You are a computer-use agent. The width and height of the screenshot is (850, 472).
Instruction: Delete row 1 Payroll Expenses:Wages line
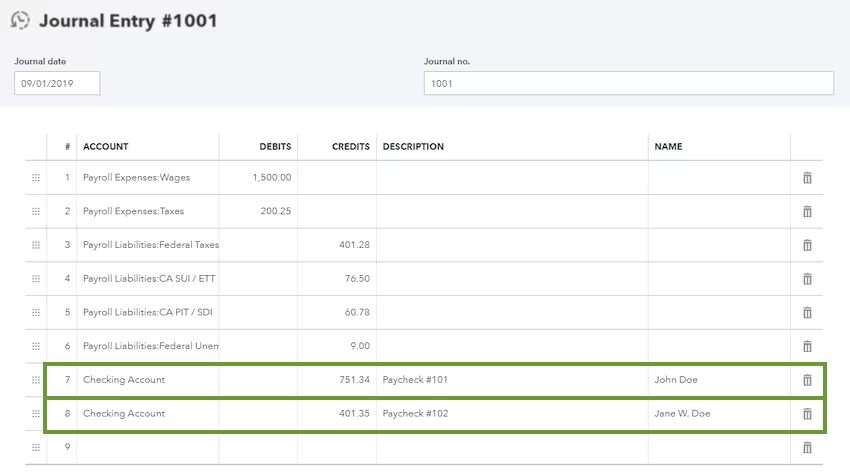(807, 178)
